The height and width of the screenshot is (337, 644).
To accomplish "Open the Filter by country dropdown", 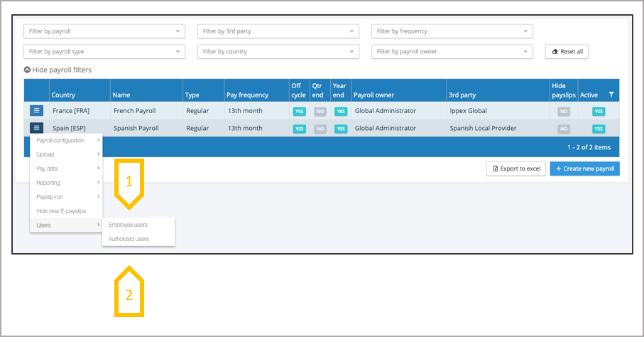I will pyautogui.click(x=278, y=52).
